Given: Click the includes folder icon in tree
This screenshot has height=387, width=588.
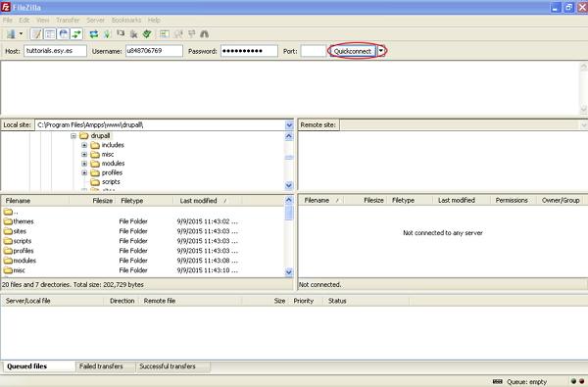Looking at the screenshot, I should click(x=95, y=145).
